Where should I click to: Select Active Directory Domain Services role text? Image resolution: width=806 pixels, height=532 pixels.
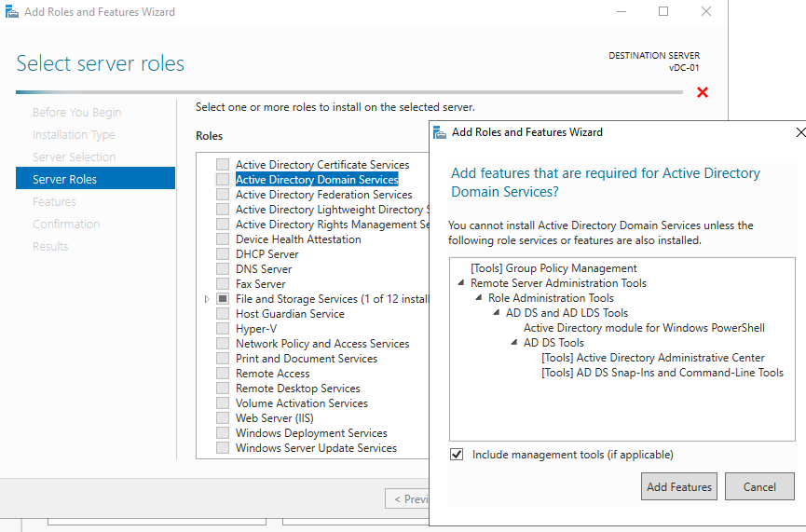(317, 180)
